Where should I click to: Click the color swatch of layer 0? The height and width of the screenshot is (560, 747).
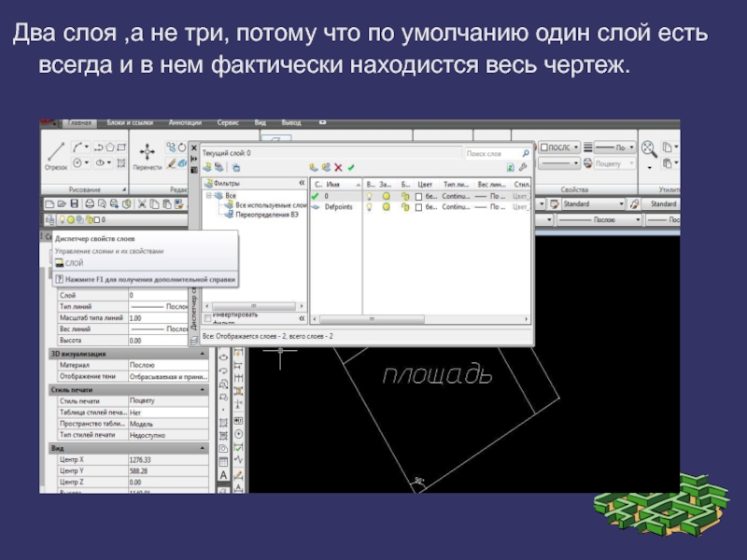(418, 197)
